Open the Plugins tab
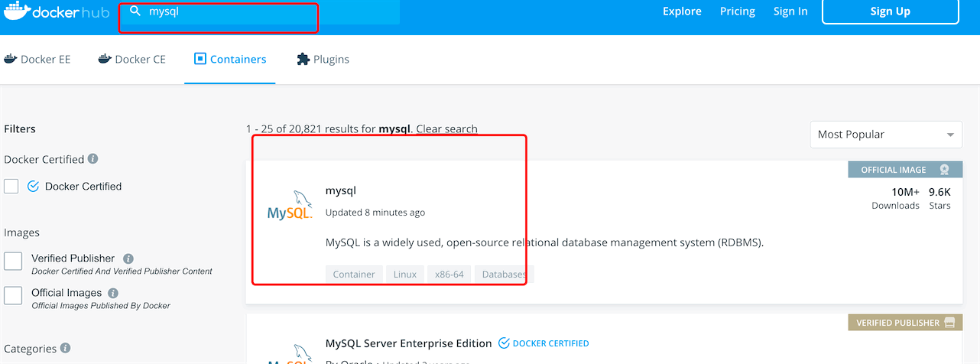980x364 pixels. (323, 59)
